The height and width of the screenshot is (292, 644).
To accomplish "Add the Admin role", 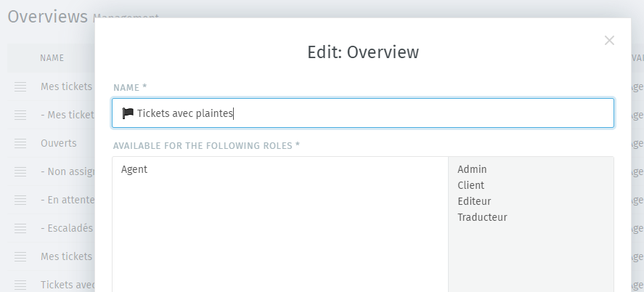I will pyautogui.click(x=472, y=169).
